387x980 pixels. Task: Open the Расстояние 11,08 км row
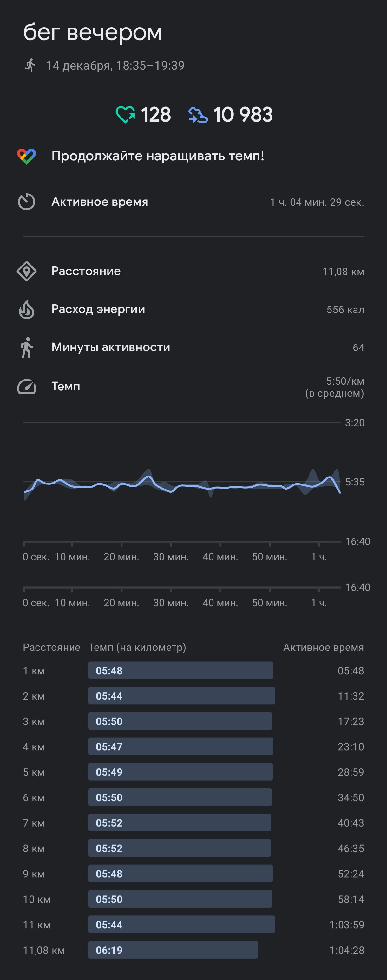193,271
